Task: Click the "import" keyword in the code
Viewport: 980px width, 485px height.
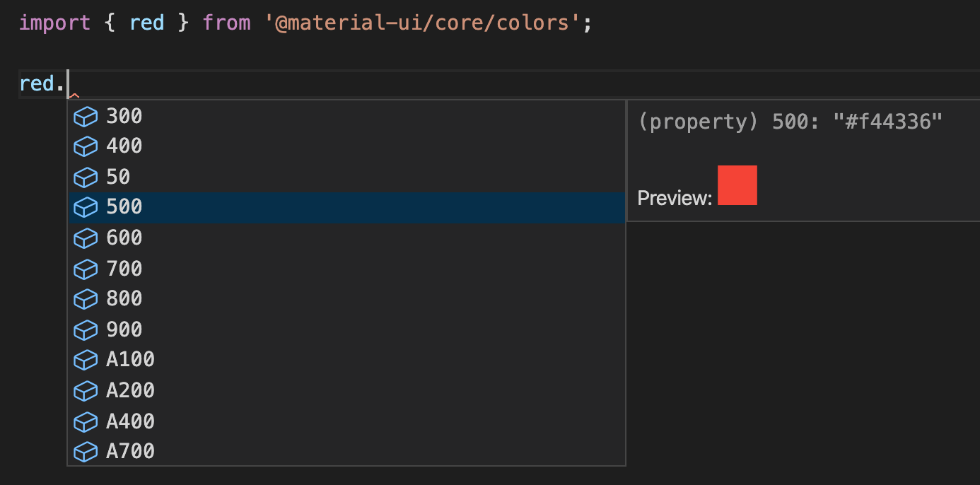Action: coord(54,23)
